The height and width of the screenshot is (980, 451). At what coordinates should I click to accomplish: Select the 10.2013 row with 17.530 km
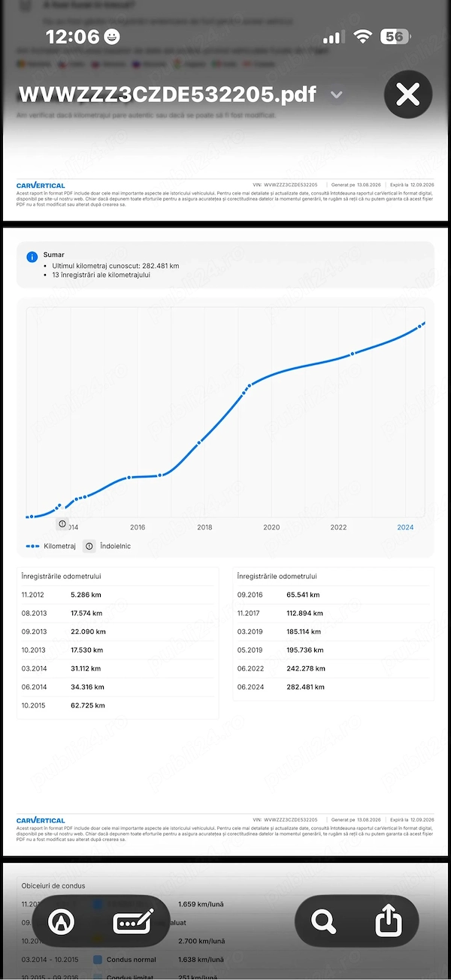(118, 650)
